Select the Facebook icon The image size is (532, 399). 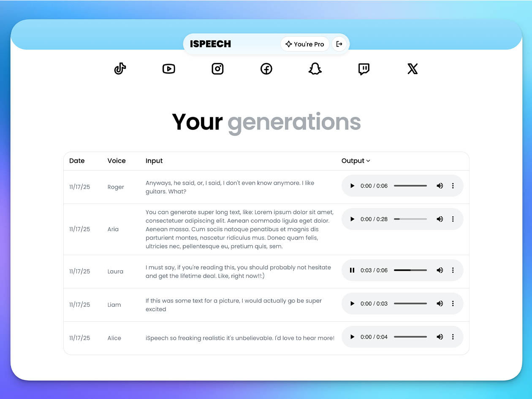pyautogui.click(x=266, y=68)
